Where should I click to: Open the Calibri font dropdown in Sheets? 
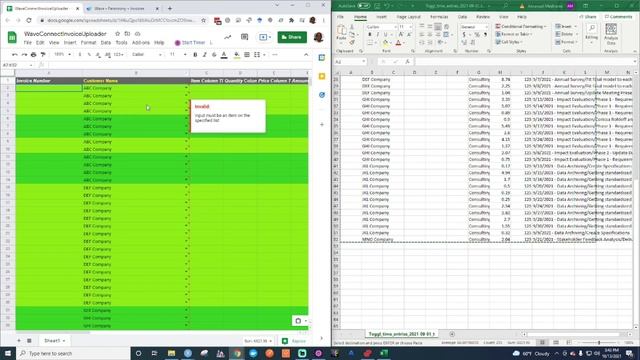click(147, 55)
